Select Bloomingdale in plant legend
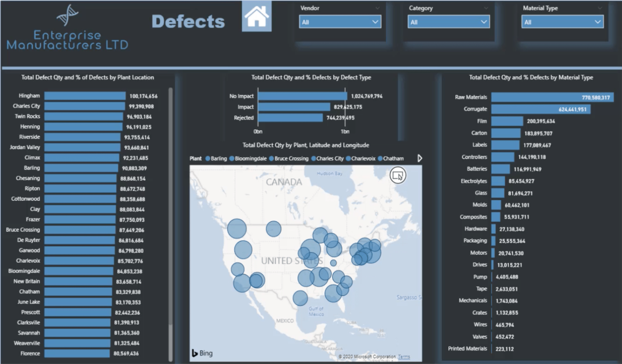 pyautogui.click(x=248, y=158)
